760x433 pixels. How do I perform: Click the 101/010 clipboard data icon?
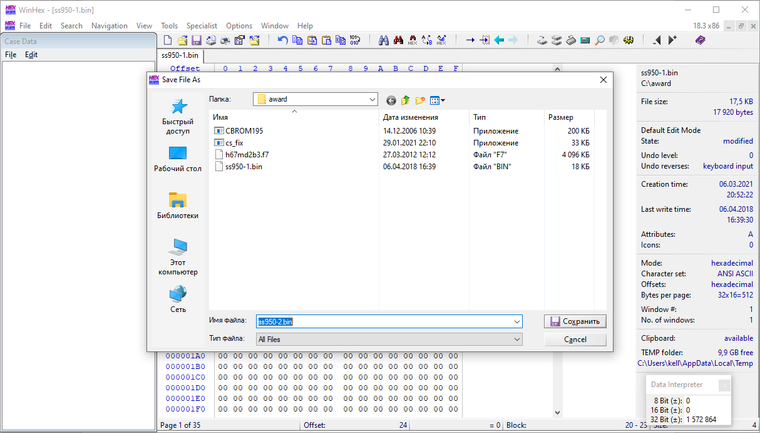(355, 40)
